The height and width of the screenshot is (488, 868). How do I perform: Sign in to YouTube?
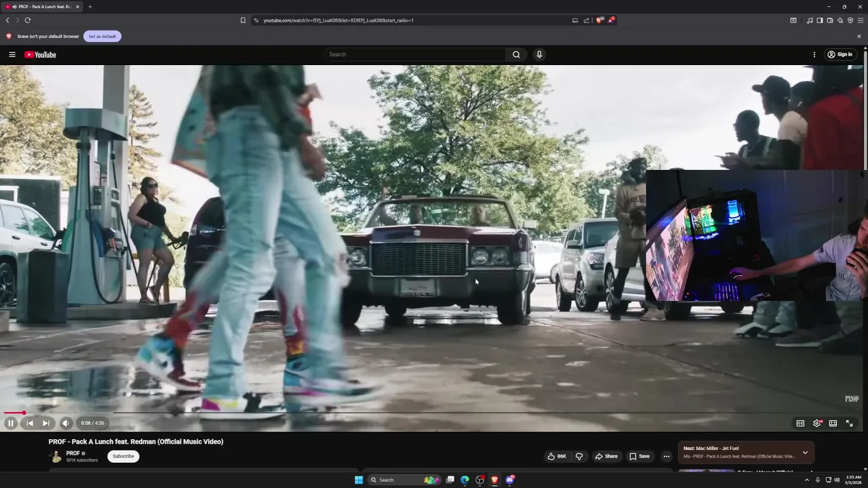840,54
